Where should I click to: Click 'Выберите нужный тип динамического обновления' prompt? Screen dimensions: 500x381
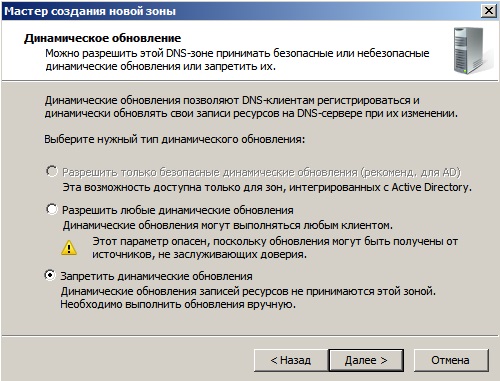click(x=175, y=139)
